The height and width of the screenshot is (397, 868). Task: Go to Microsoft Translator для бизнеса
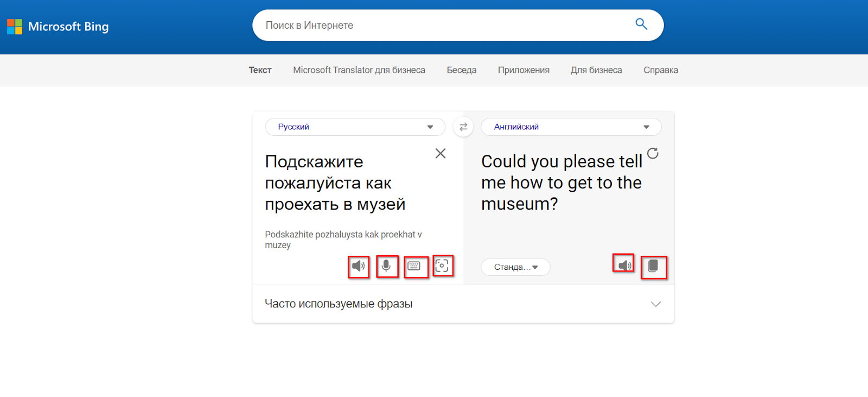[359, 70]
